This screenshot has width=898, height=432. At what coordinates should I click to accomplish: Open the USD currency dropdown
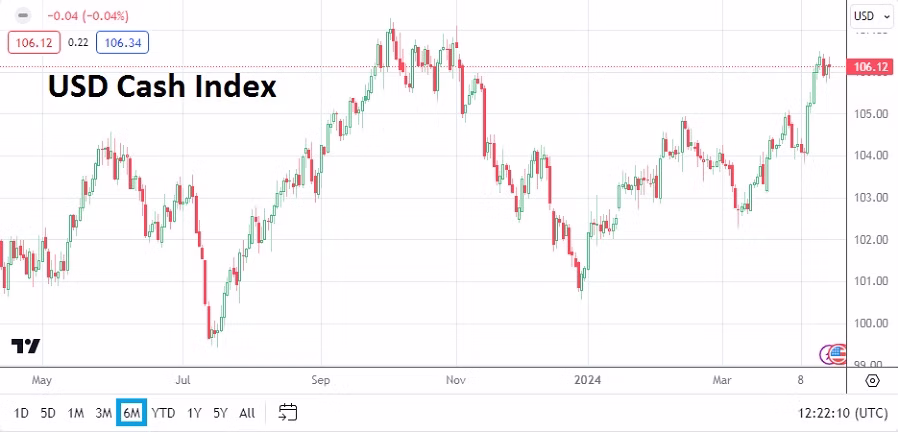pyautogui.click(x=872, y=16)
